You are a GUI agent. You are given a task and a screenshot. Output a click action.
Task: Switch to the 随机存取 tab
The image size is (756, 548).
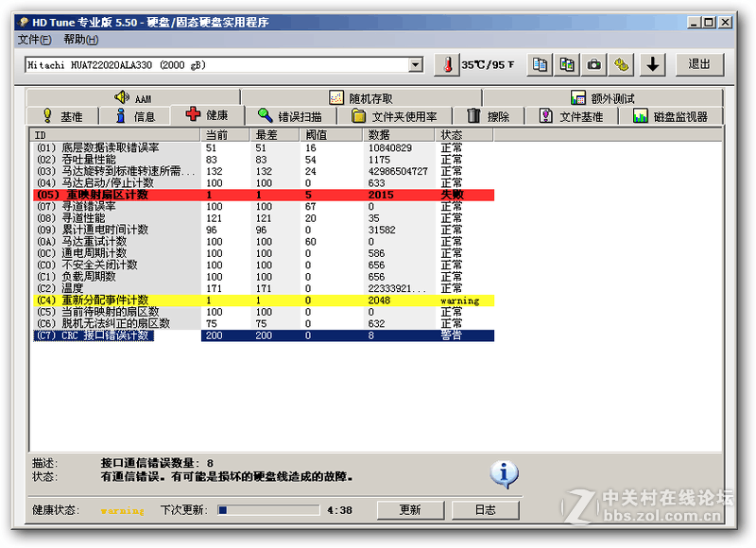[x=361, y=98]
